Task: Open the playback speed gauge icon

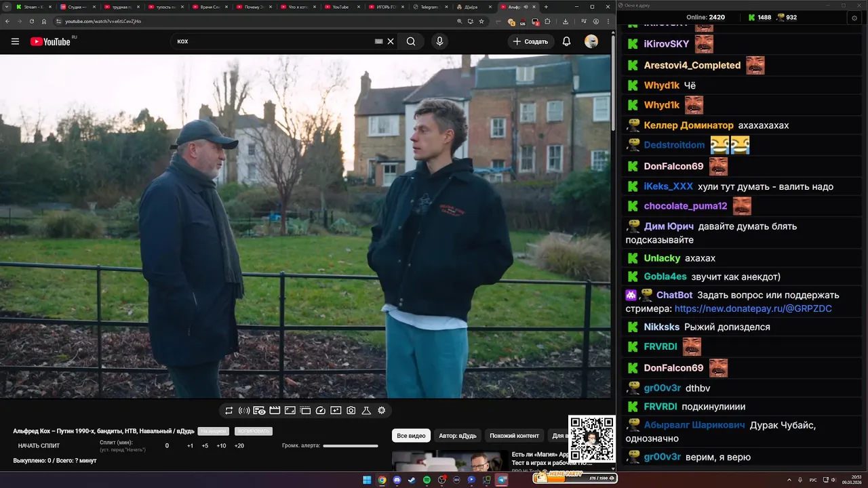Action: (321, 411)
